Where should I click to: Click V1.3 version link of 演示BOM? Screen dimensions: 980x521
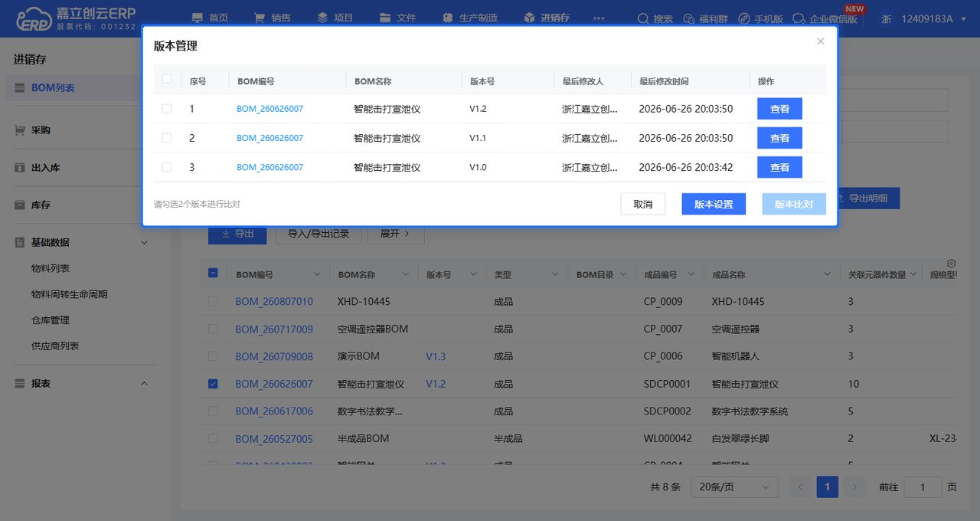coord(436,356)
